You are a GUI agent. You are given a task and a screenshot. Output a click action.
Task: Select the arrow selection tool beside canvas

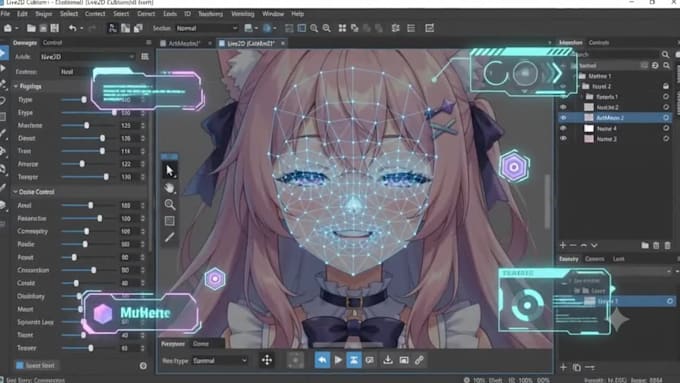pos(170,171)
